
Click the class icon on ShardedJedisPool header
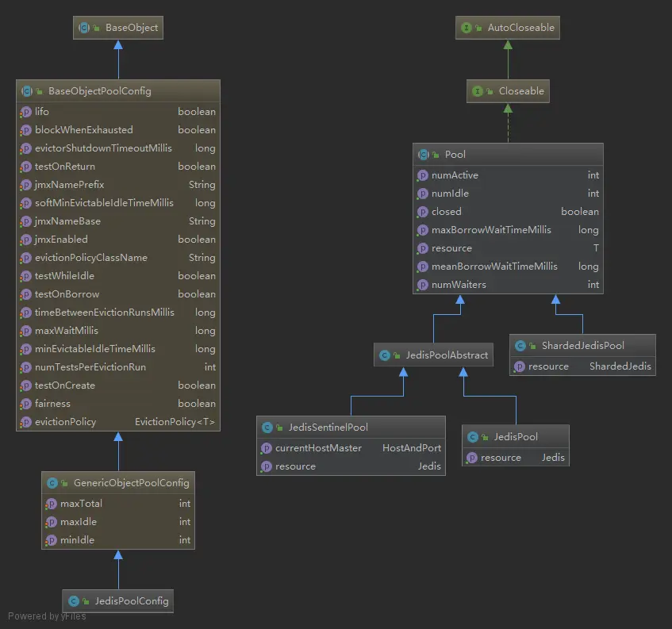click(520, 346)
